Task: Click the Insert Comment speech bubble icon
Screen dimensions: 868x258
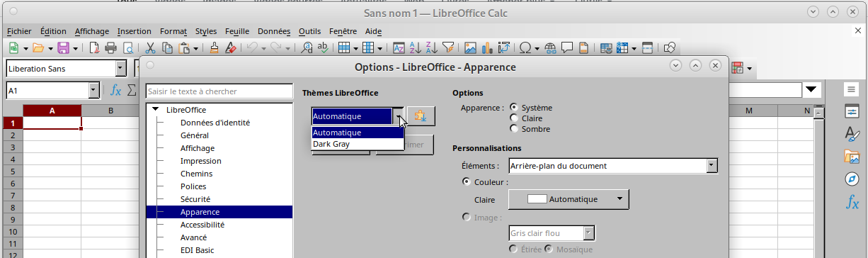Action: click(x=567, y=48)
